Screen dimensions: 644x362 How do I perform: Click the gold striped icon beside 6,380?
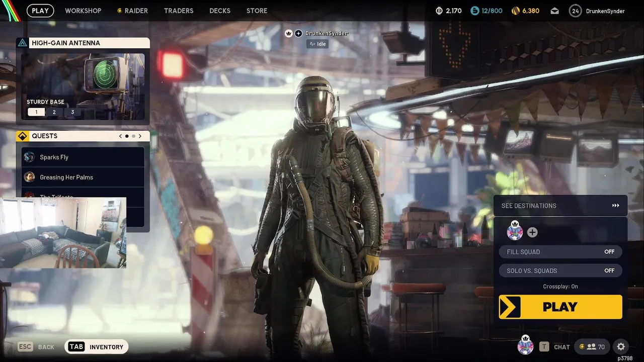(516, 11)
